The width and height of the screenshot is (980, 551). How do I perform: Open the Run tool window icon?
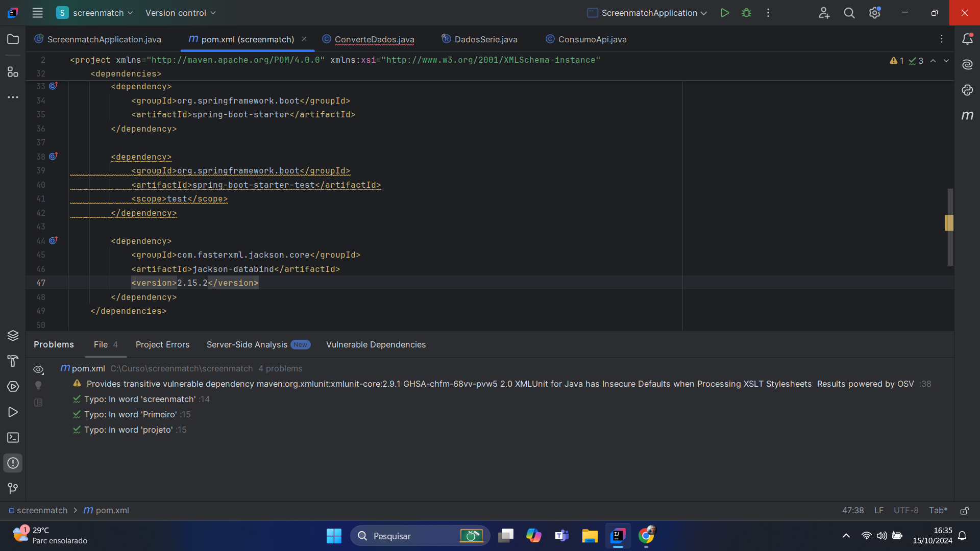(13, 412)
